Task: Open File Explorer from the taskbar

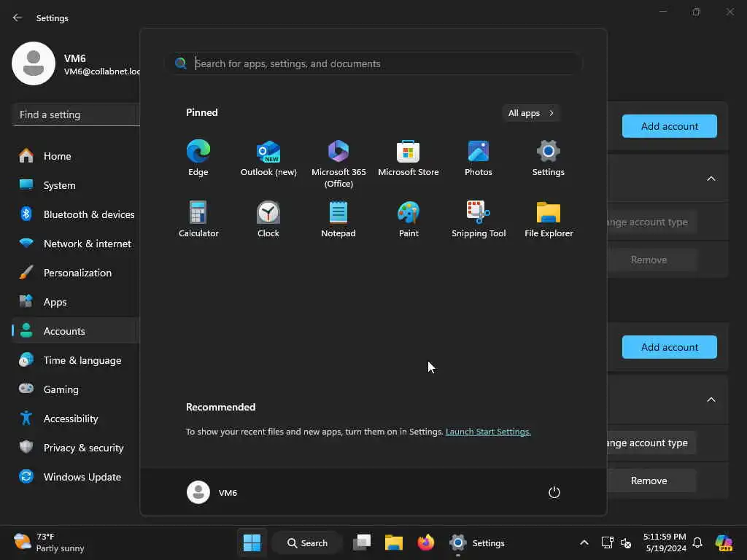Action: click(x=394, y=542)
